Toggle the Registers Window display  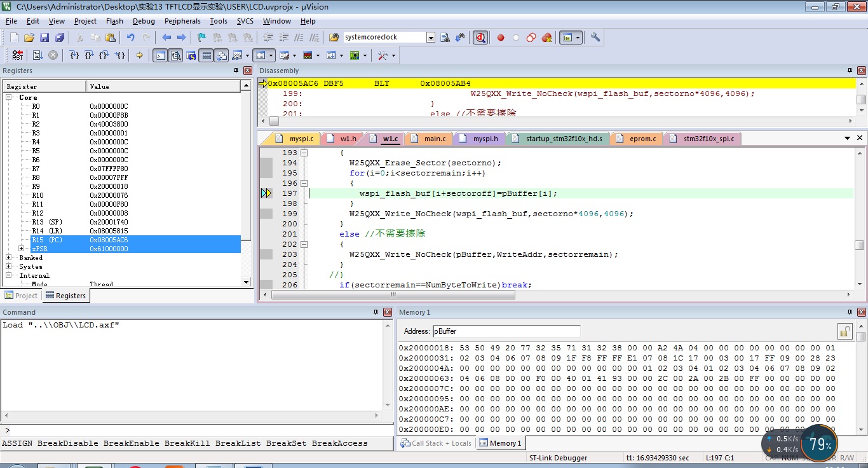[206, 55]
